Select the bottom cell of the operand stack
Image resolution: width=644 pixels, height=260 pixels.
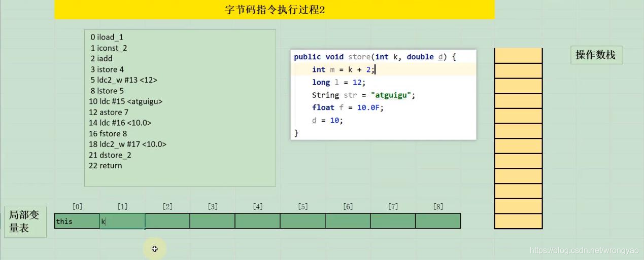click(519, 221)
